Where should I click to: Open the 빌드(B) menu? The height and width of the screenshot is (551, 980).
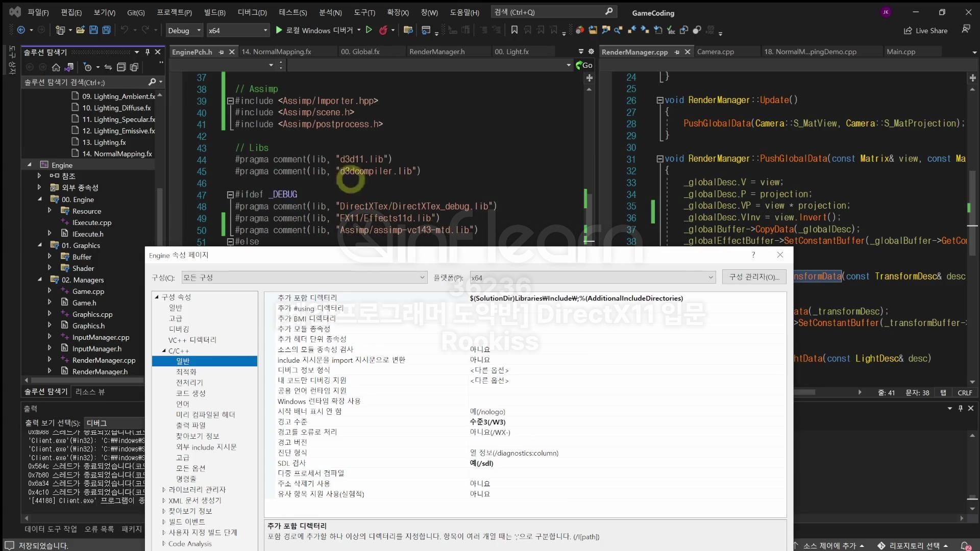coord(214,12)
